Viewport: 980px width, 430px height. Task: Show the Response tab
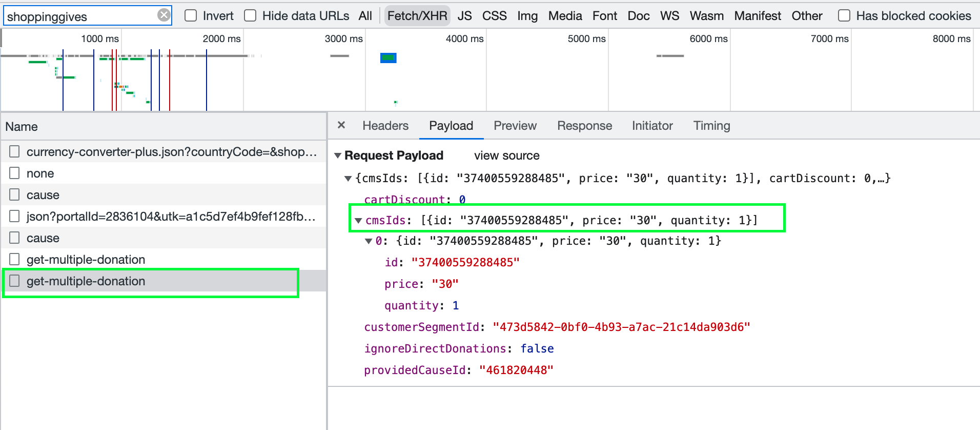click(x=585, y=126)
